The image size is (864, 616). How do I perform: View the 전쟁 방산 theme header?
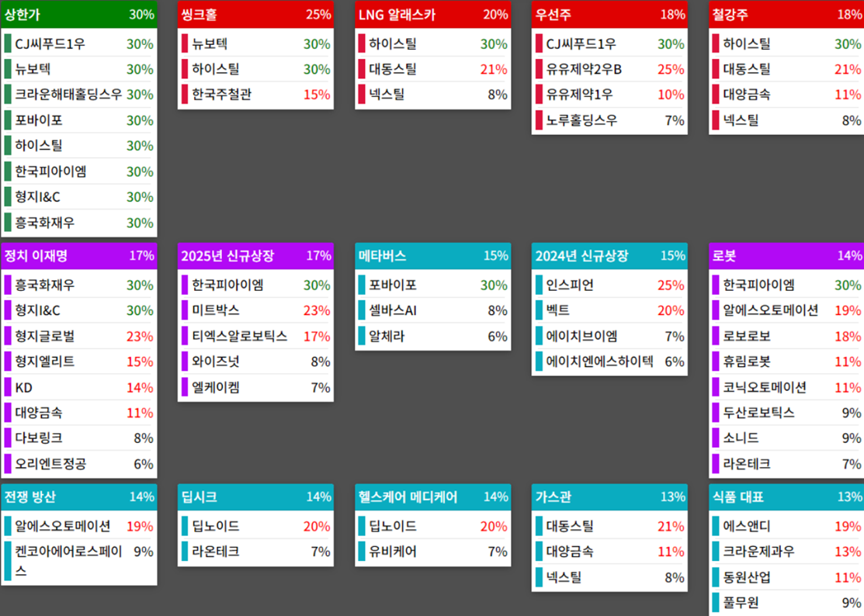pyautogui.click(x=79, y=497)
